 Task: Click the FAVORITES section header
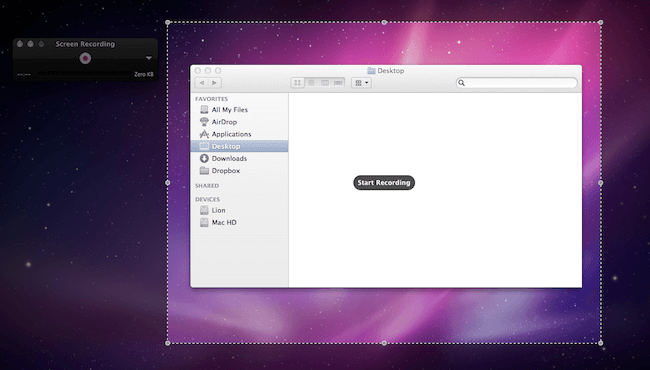coord(211,99)
